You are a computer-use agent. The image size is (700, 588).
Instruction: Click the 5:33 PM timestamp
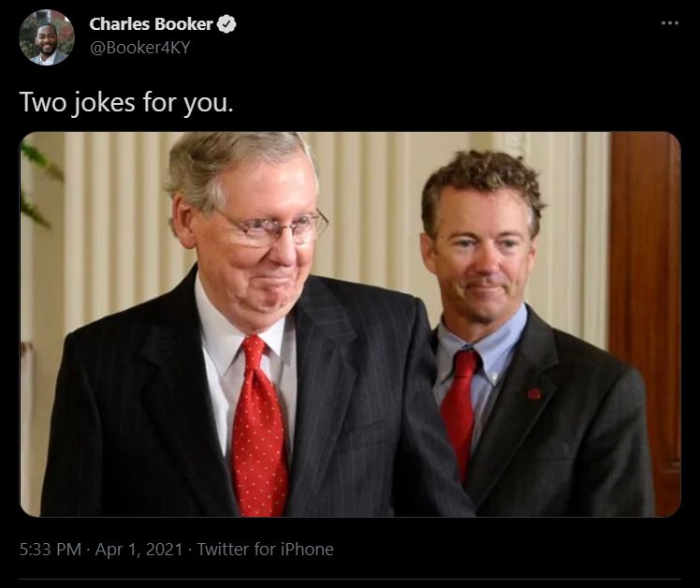[x=51, y=549]
